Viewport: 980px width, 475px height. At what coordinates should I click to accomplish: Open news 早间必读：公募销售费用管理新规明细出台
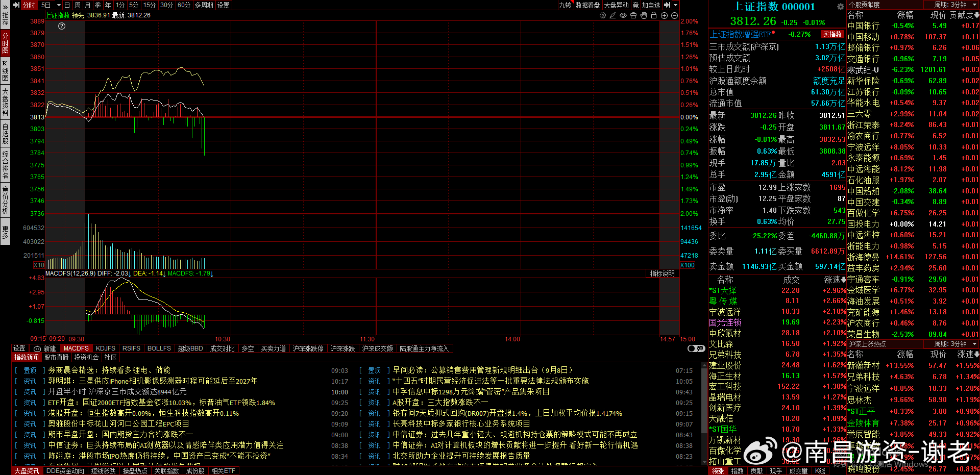[483, 370]
